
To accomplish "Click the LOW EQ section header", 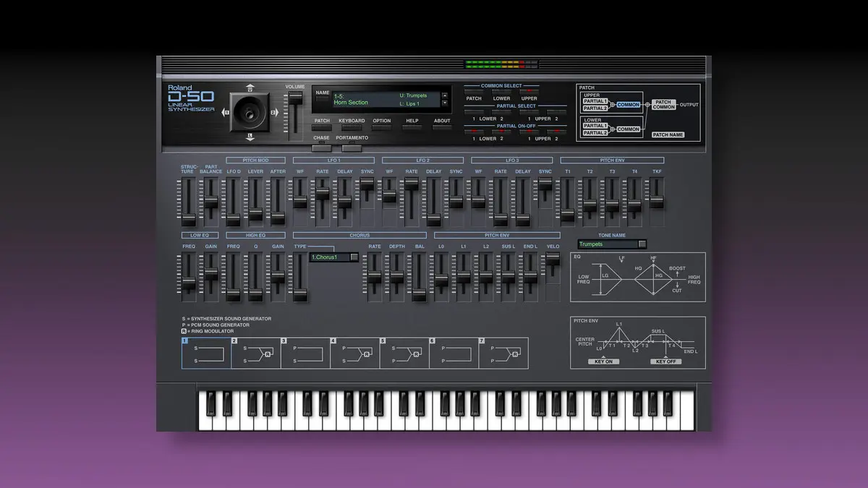I will click(200, 235).
